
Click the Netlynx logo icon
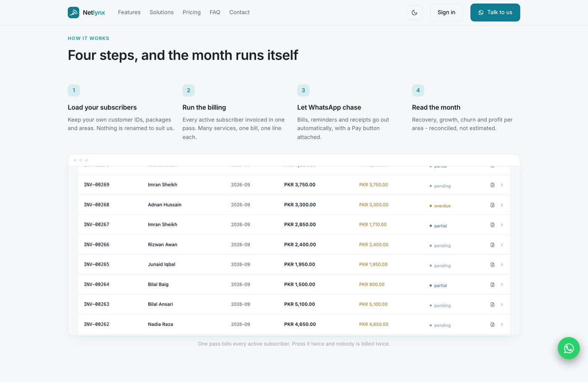point(73,12)
